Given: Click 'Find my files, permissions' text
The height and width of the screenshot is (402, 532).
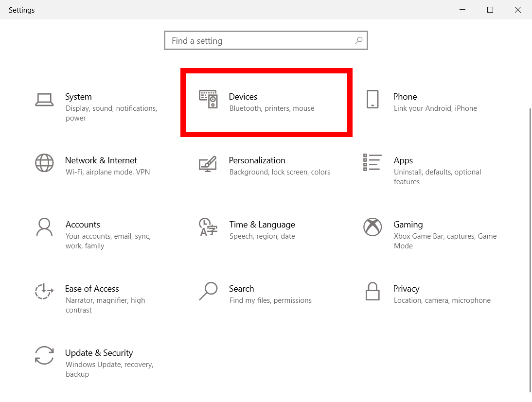Looking at the screenshot, I should (270, 300).
